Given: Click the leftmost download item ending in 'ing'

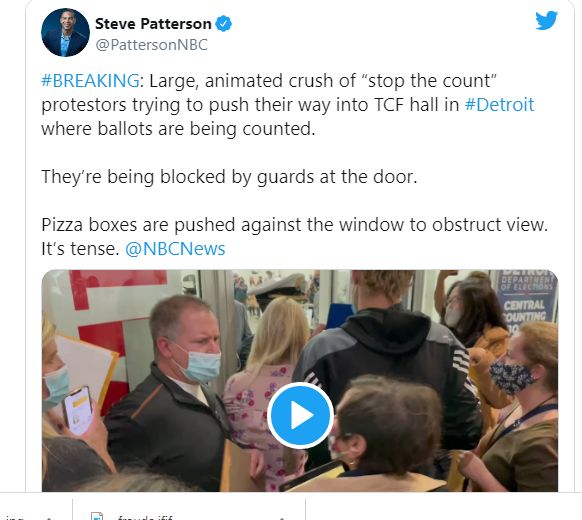Looking at the screenshot, I should [x=15, y=517].
